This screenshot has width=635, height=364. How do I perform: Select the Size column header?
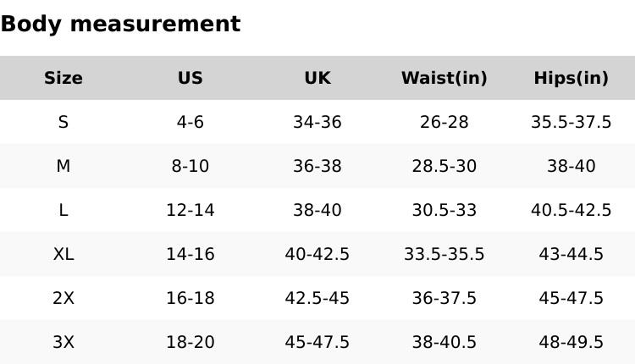point(63,79)
